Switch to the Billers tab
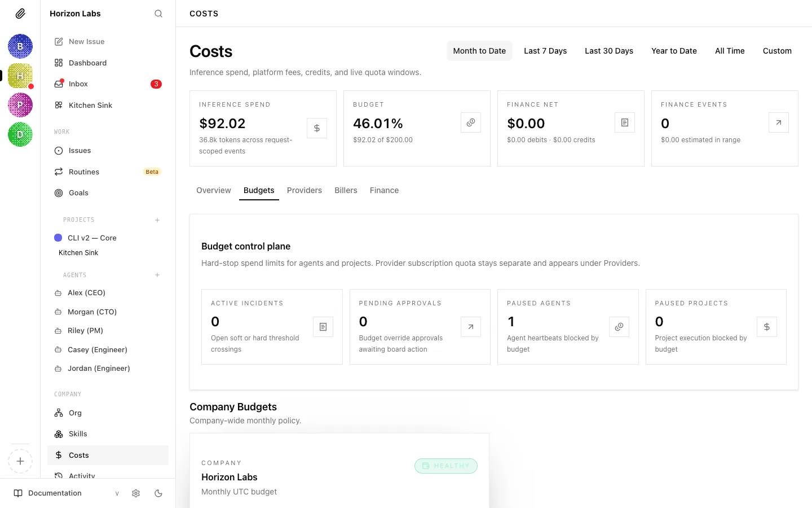Image resolution: width=812 pixels, height=508 pixels. pyautogui.click(x=346, y=191)
